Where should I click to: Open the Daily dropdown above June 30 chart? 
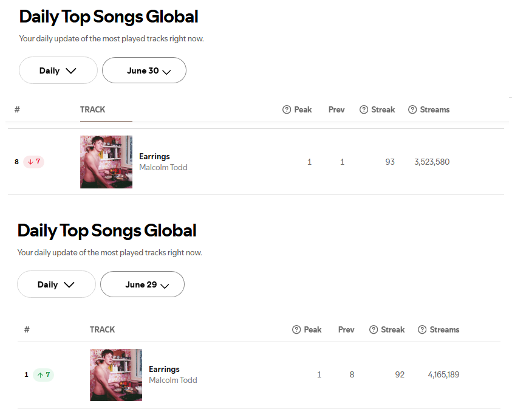coord(58,71)
